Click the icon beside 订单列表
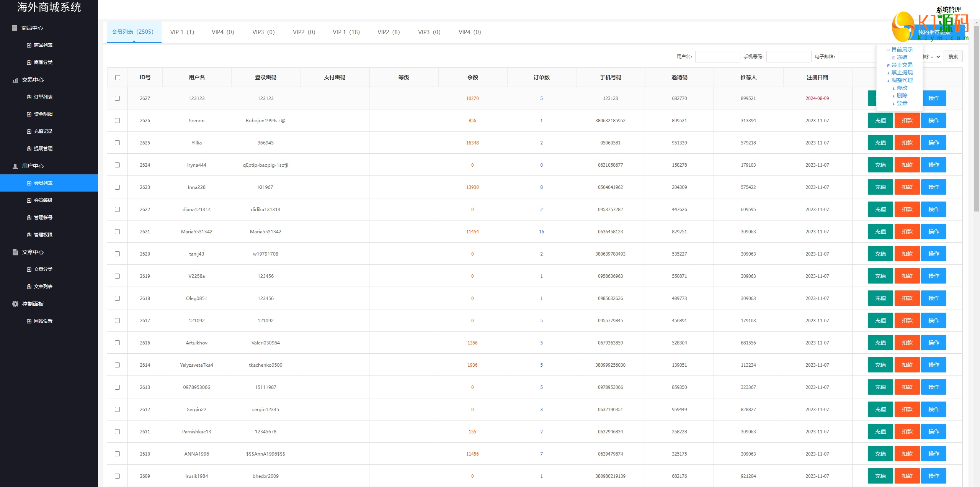 click(x=29, y=97)
